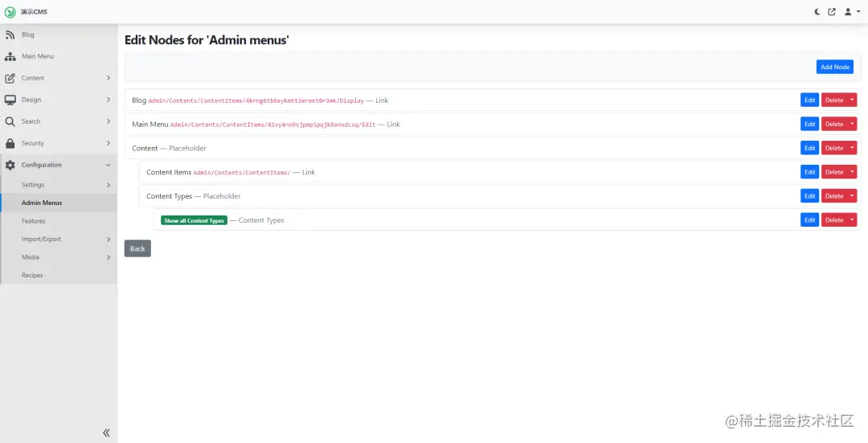Open the user account dropdown
This screenshot has height=443, width=868.
click(x=851, y=11)
